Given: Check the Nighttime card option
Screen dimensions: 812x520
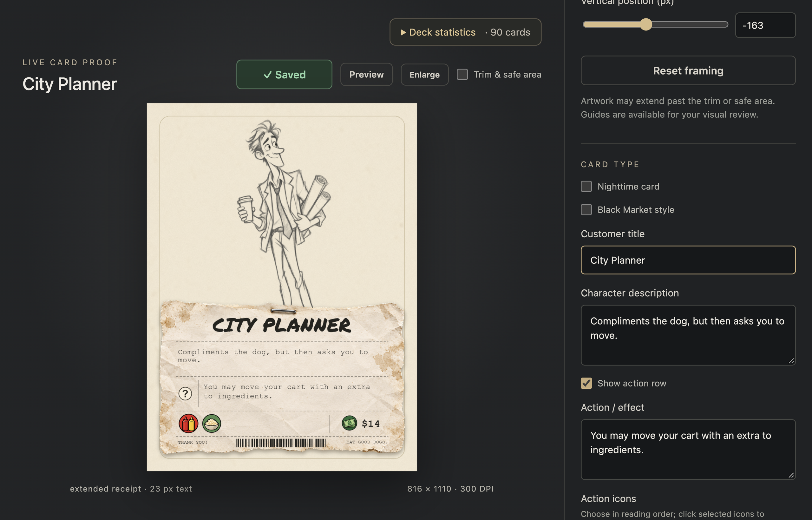Looking at the screenshot, I should pyautogui.click(x=586, y=186).
